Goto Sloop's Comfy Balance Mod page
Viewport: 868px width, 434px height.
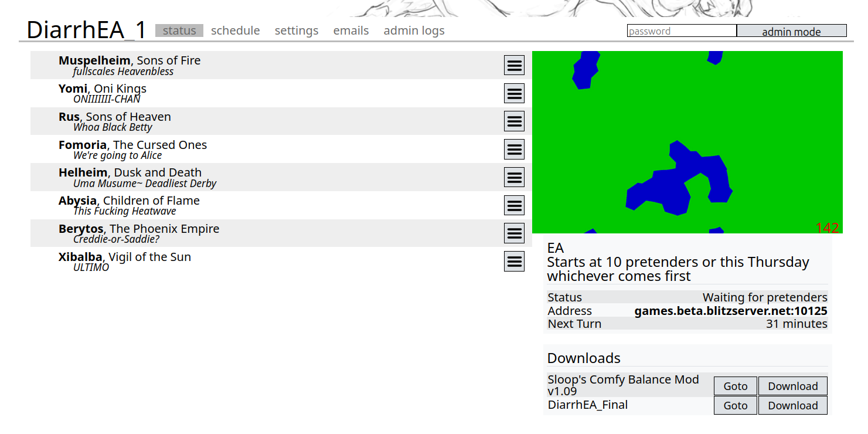pos(736,386)
